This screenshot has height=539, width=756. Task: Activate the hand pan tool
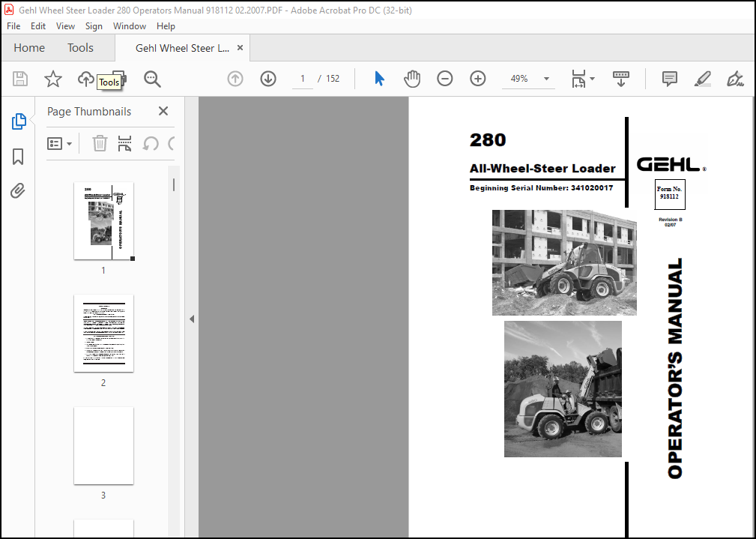point(412,79)
